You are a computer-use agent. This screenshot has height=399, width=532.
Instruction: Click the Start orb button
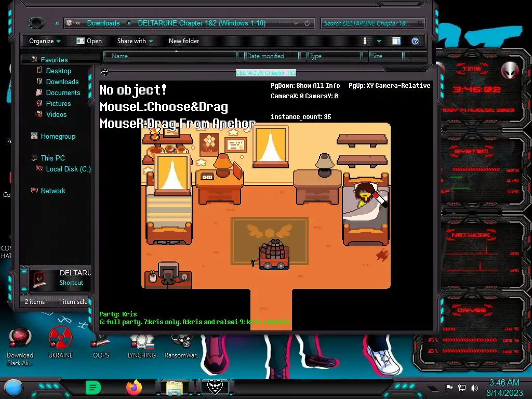pos(13,388)
